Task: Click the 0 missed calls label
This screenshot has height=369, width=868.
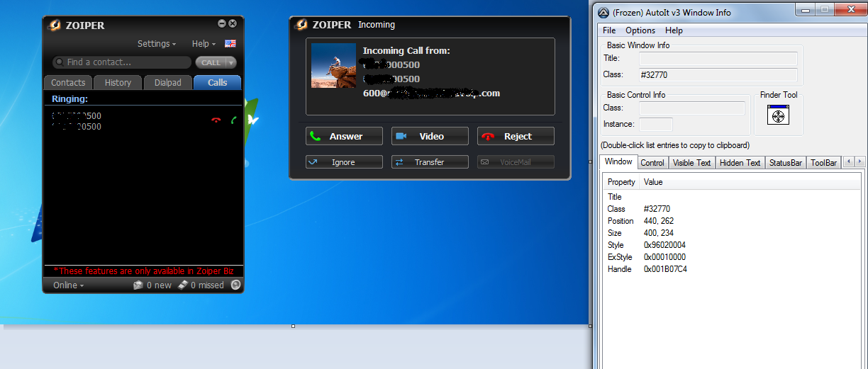Action: 207,285
